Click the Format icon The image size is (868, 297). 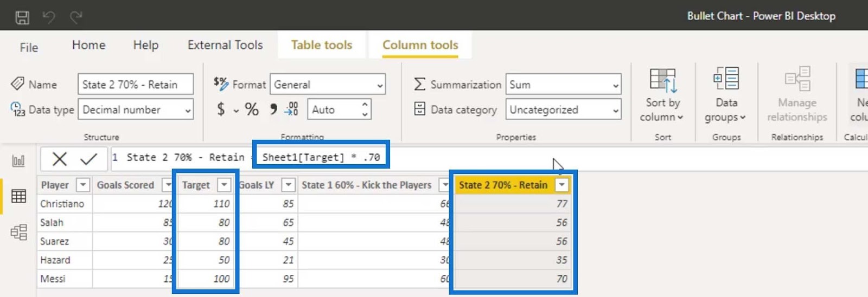pyautogui.click(x=221, y=83)
